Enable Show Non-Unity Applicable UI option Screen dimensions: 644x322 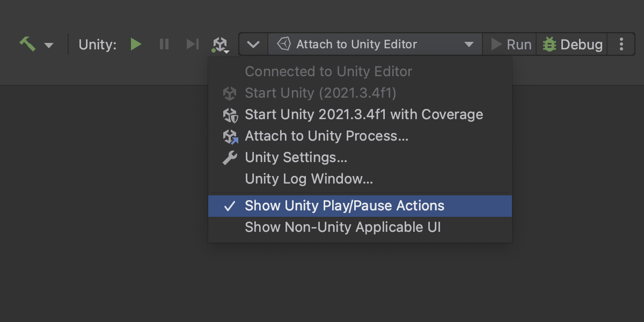pos(342,228)
